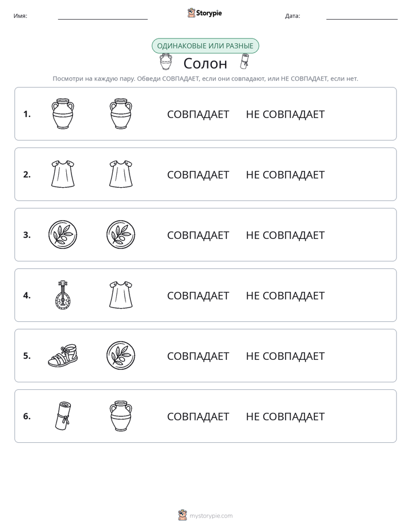This screenshot has width=411, height=532.
Task: Click the vase icon in row 6
Action: coord(121,416)
